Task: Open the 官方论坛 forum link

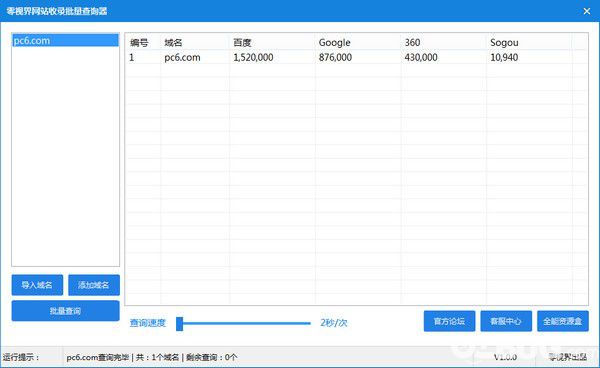Action: click(449, 321)
